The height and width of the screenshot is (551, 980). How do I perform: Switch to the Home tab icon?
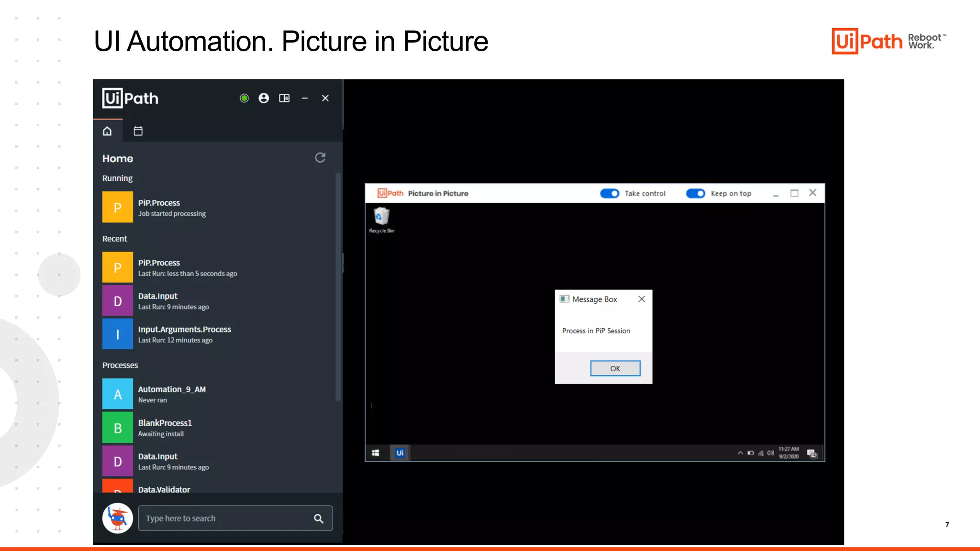coord(107,131)
